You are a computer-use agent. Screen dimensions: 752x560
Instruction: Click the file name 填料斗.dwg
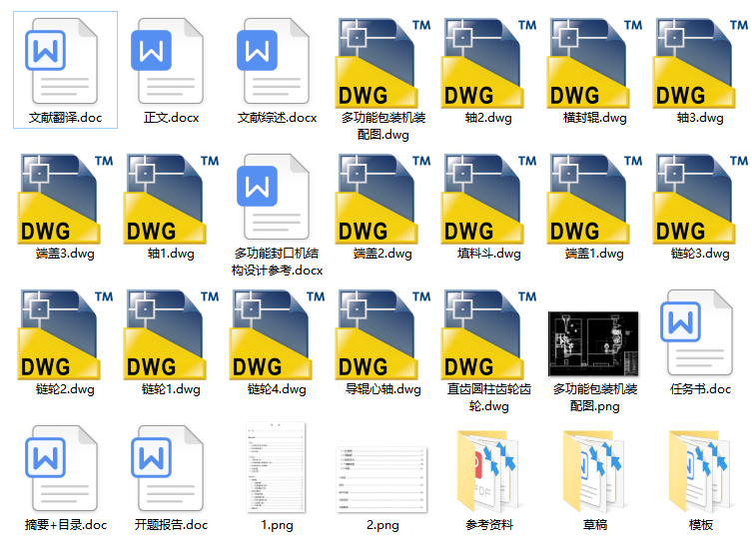pyautogui.click(x=489, y=254)
